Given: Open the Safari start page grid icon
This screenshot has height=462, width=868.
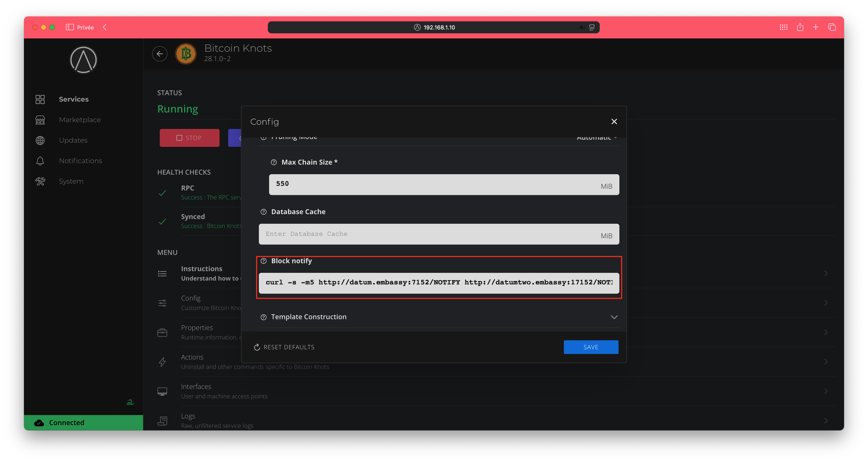Looking at the screenshot, I should (x=783, y=27).
